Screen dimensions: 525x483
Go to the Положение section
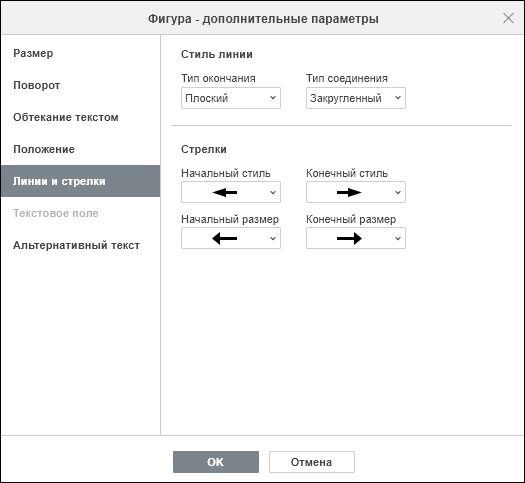80,149
